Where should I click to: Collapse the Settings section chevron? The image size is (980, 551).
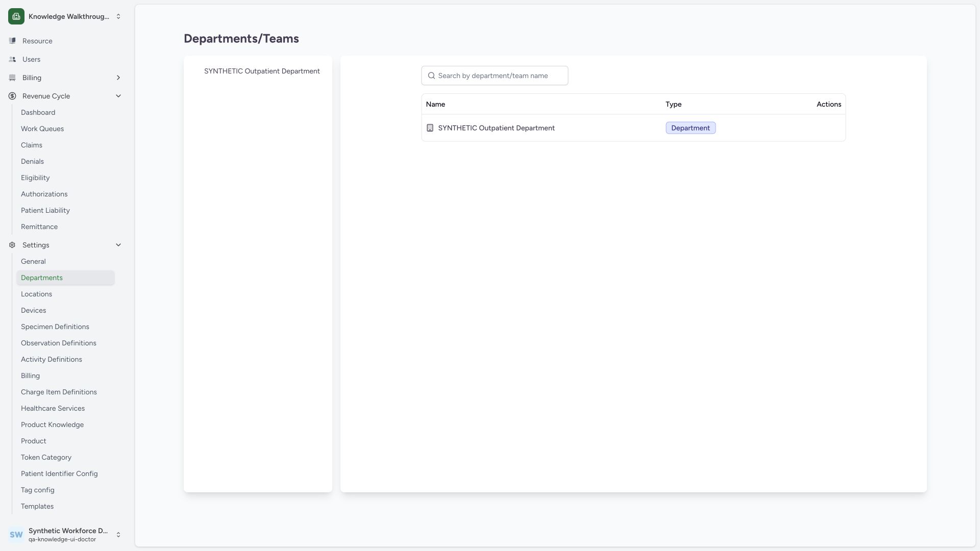[118, 245]
